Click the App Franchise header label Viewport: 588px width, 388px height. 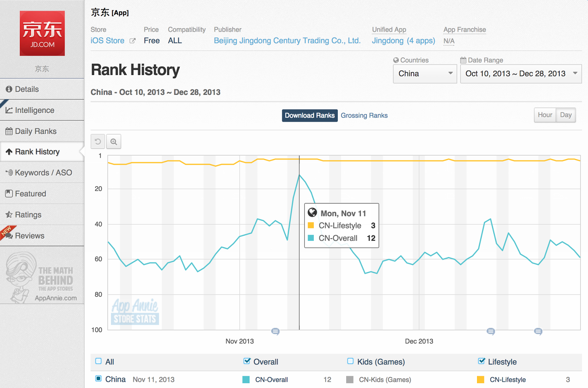[x=465, y=29]
